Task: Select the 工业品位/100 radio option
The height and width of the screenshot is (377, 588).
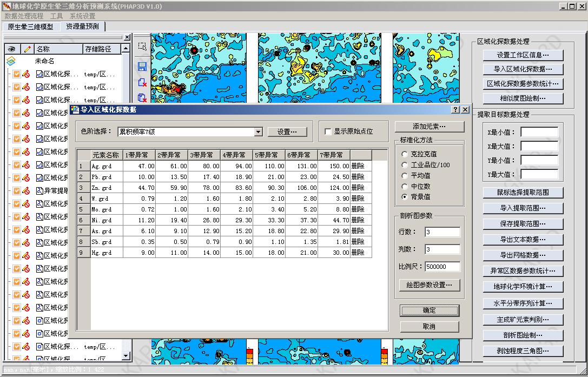Action: (x=405, y=164)
